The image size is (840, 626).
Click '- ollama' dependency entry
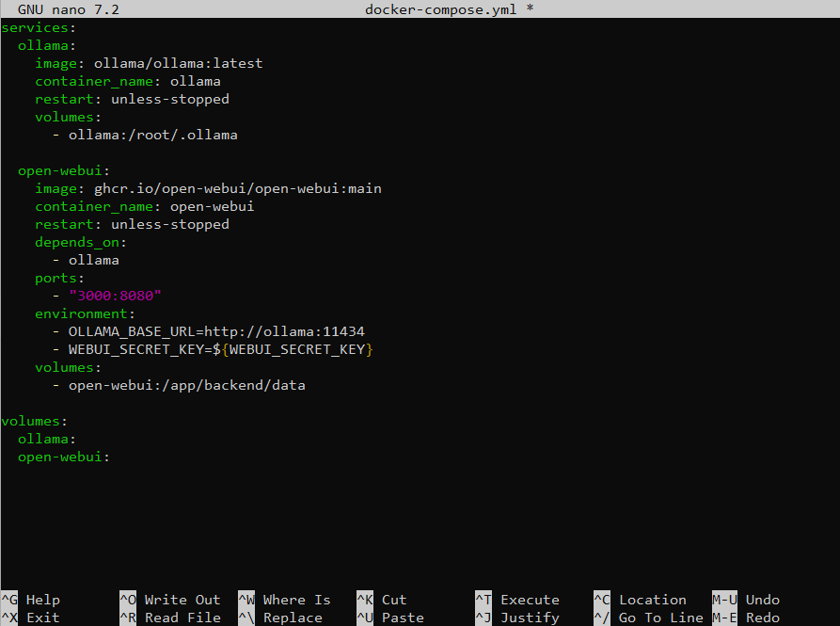pyautogui.click(x=86, y=260)
